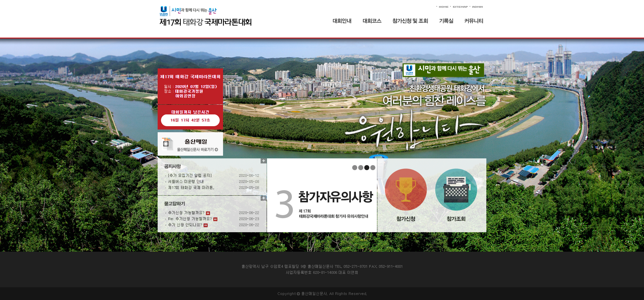Screen dimensions: 644x300
Task: Expand 묻고답하기 with the plus button
Action: tap(264, 198)
